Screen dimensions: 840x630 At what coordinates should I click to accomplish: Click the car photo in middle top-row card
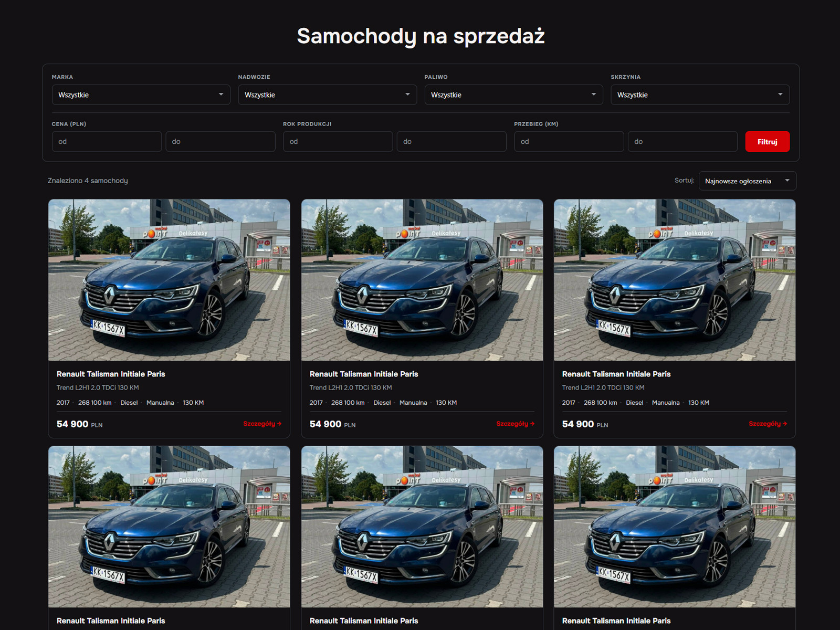coord(422,280)
